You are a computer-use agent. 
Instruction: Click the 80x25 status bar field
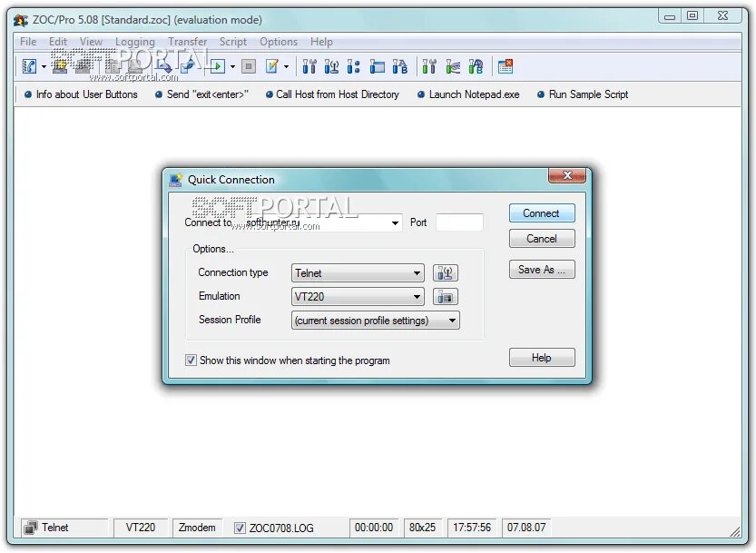[422, 528]
